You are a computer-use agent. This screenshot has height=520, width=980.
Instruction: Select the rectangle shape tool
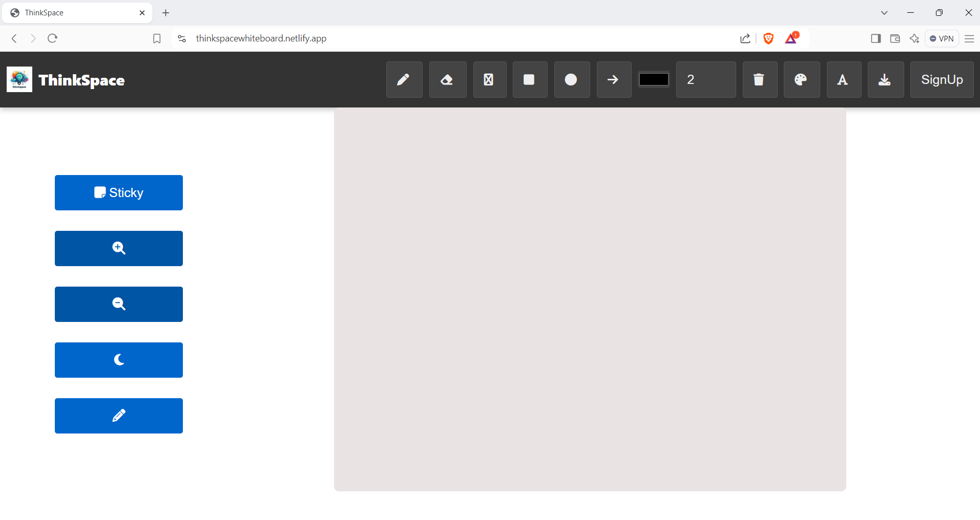529,79
